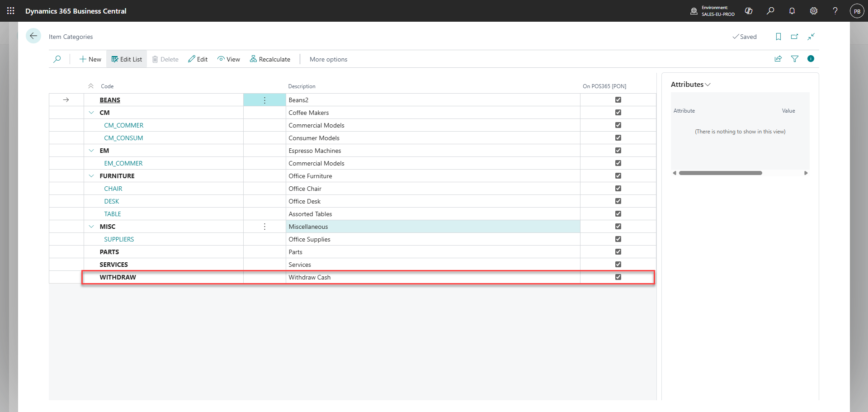Click the Attributes pane horizontal scrollbar

tap(720, 173)
